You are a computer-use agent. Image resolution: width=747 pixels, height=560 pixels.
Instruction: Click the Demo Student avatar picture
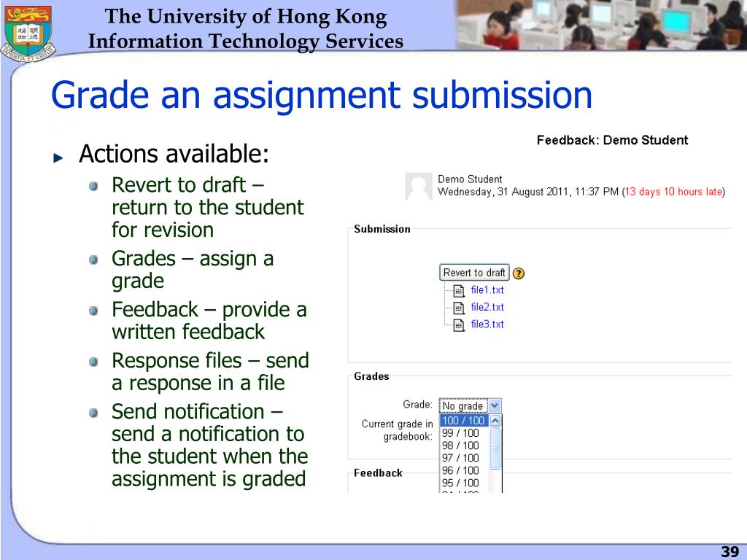pyautogui.click(x=418, y=186)
